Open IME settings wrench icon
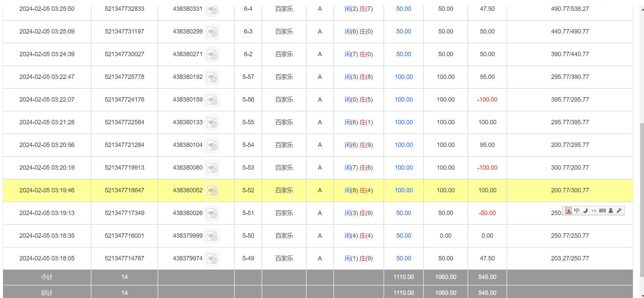The height and width of the screenshot is (298, 644). click(619, 211)
